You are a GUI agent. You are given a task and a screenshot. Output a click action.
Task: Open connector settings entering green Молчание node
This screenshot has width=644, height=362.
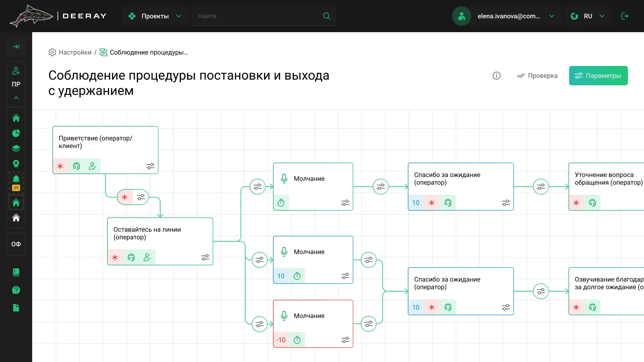coord(258,187)
